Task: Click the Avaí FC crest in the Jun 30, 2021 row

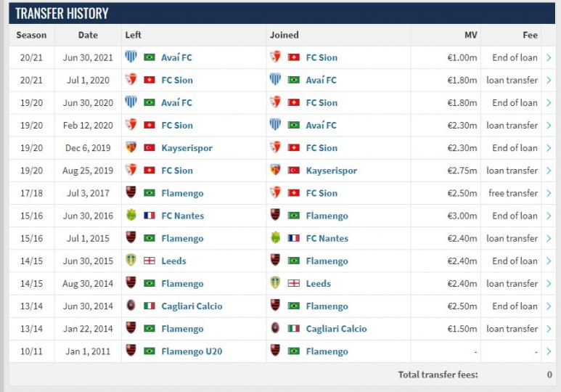Action: [x=131, y=57]
